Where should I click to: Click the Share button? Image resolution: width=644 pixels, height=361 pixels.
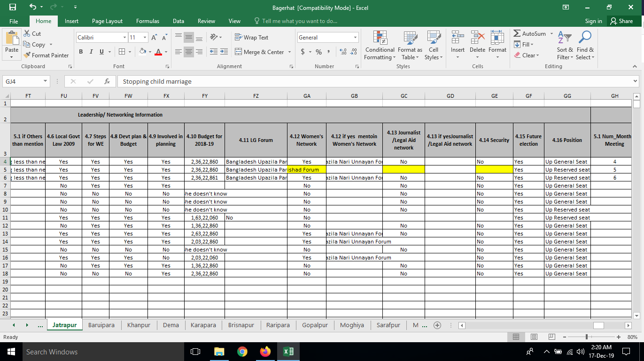pyautogui.click(x=621, y=21)
